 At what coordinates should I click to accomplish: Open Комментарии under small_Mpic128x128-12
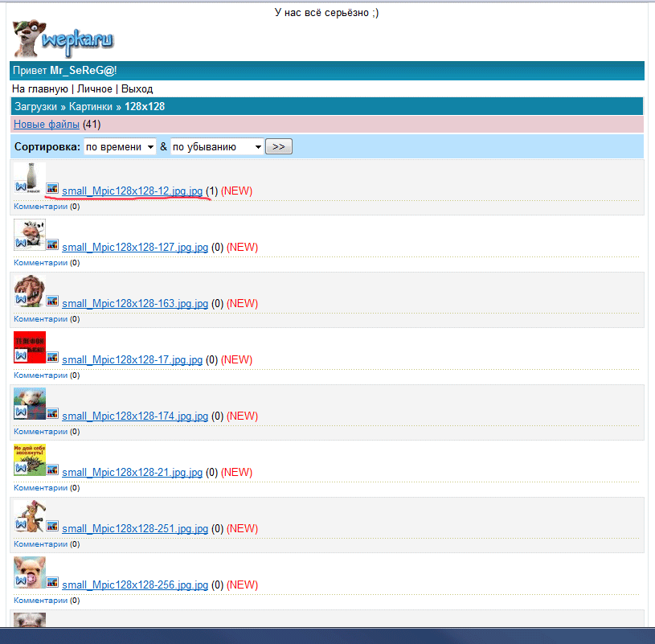40,207
